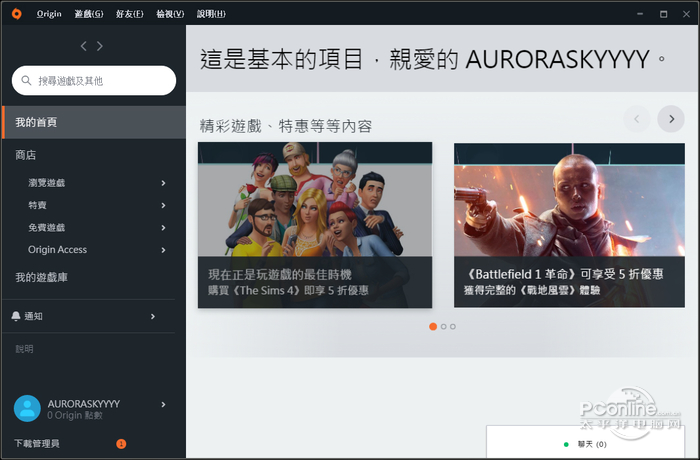Screen dimensions: 700x460
Task: Click the orange download count badge
Action: [x=121, y=443]
